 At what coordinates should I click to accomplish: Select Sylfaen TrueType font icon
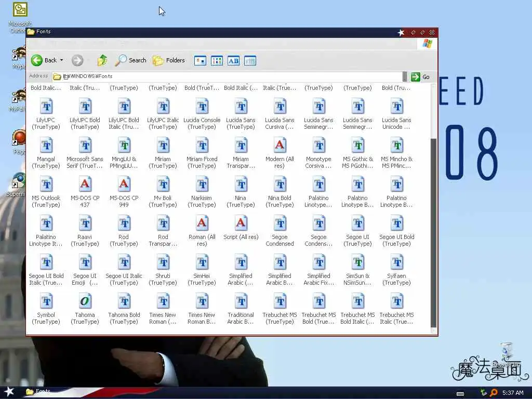[x=397, y=262]
